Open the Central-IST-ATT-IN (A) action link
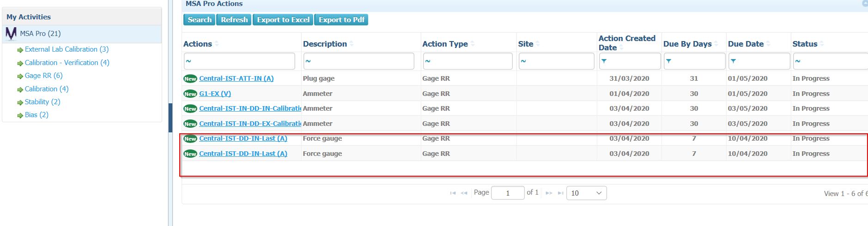 pos(237,78)
